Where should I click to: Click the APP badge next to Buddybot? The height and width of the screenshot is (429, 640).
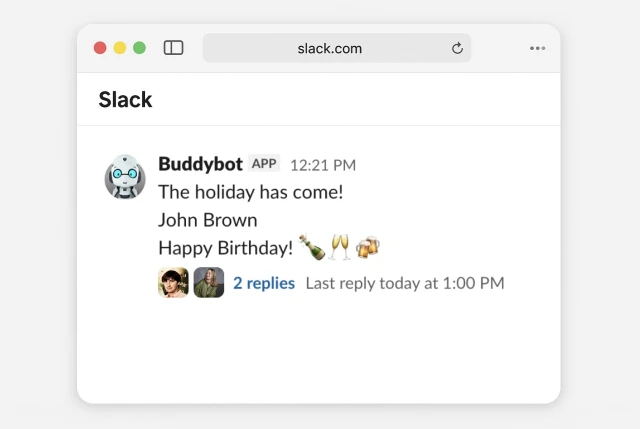tap(264, 163)
